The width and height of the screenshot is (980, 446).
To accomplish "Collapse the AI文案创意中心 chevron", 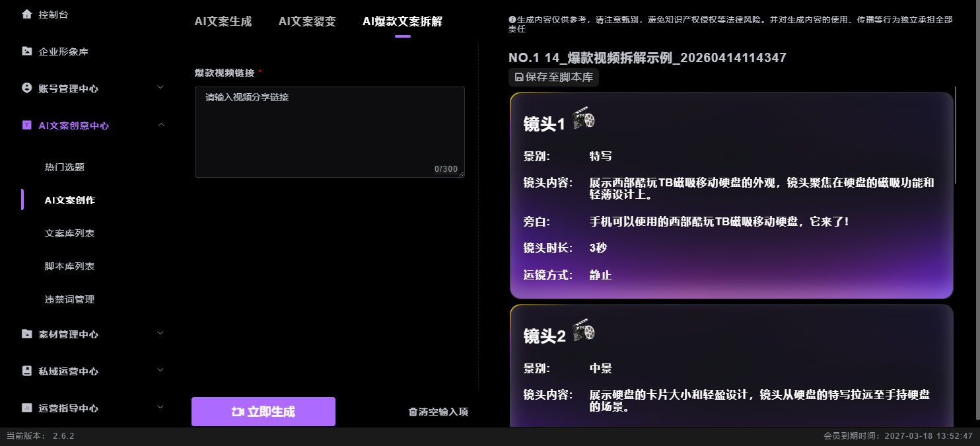I will tap(160, 124).
